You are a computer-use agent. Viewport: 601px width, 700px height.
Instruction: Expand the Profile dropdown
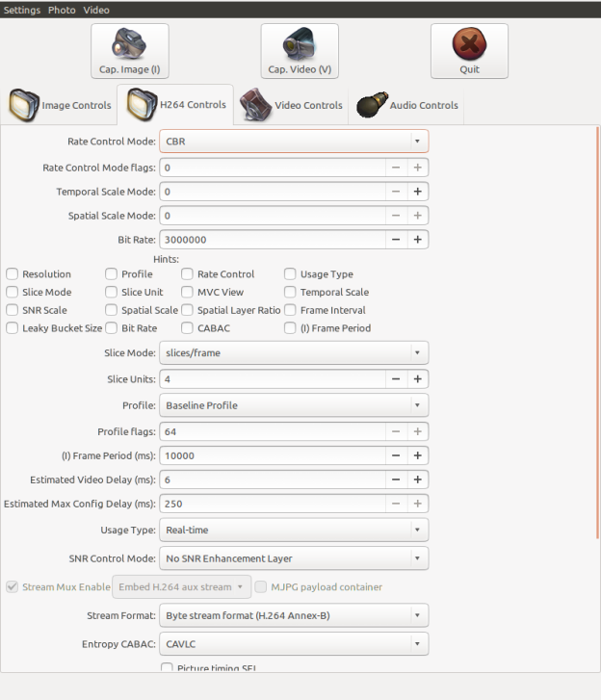tap(294, 405)
